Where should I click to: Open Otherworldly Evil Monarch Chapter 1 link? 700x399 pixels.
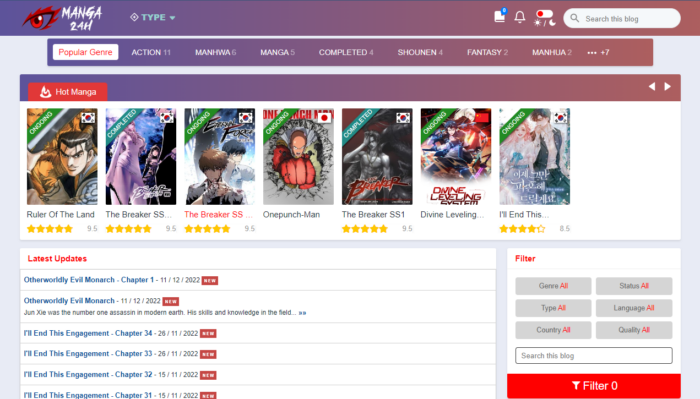click(88, 280)
